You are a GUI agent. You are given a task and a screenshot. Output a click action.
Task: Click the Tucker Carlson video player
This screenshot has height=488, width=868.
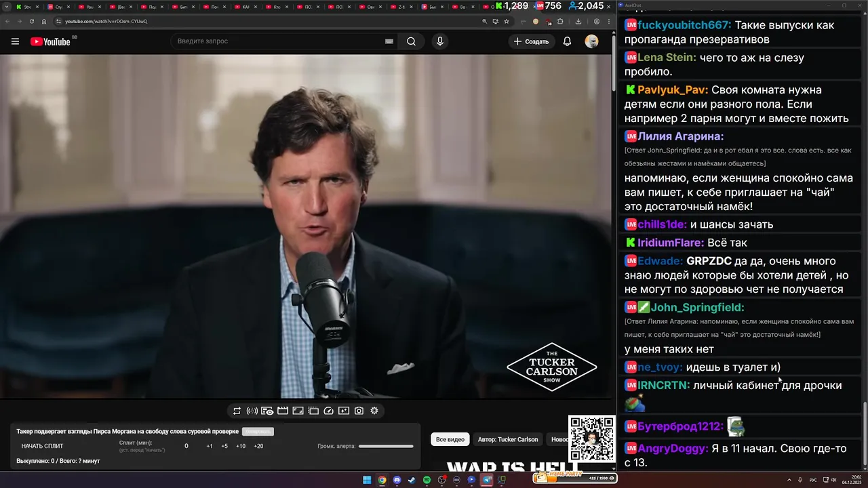pyautogui.click(x=306, y=226)
